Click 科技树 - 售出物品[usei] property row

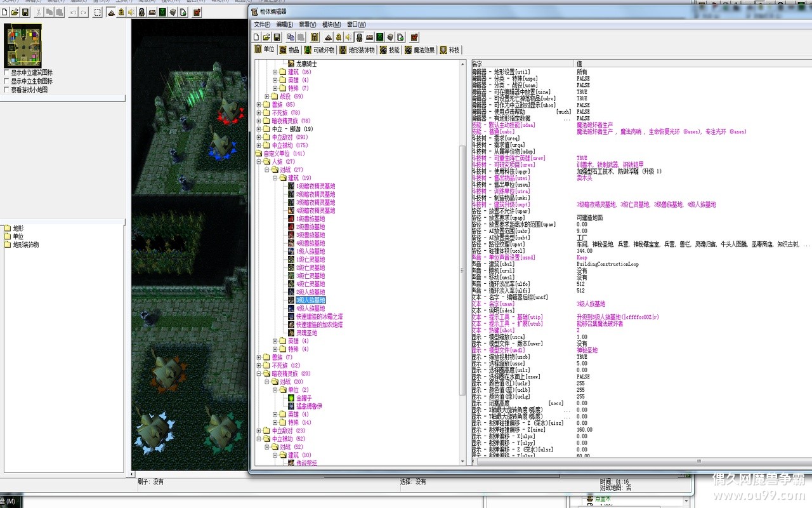click(641, 178)
